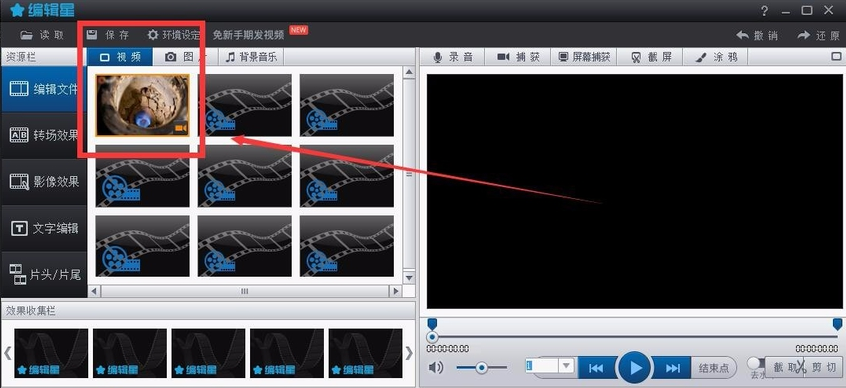Click the playback position slider handle

432,337
